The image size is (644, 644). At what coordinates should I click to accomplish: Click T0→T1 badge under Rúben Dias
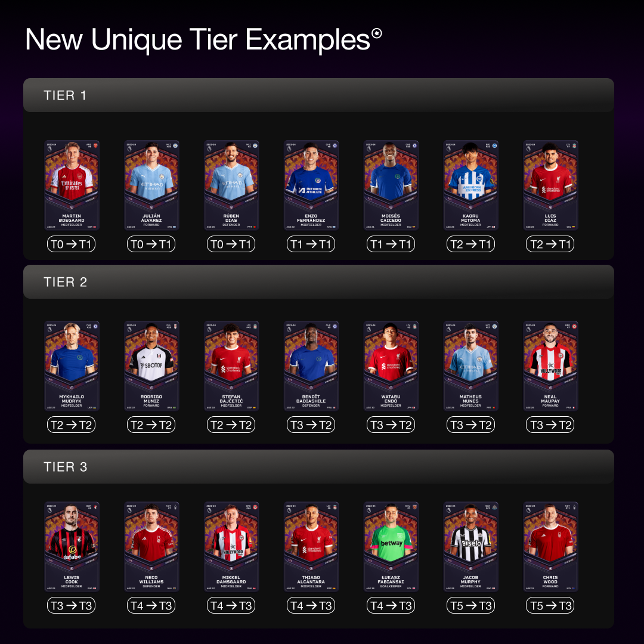point(231,244)
